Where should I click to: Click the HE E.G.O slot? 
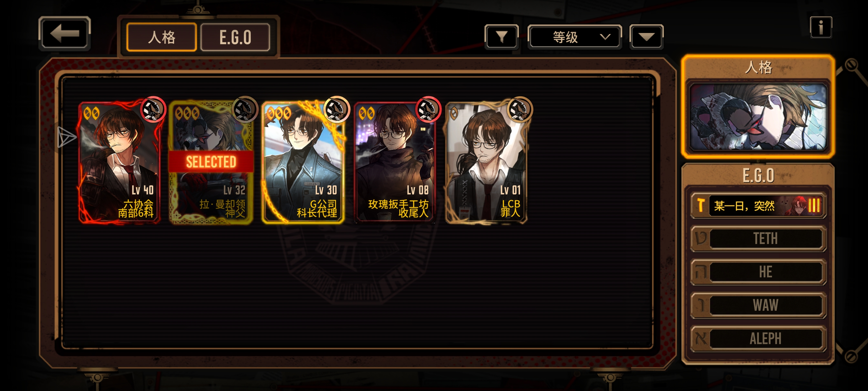click(758, 272)
